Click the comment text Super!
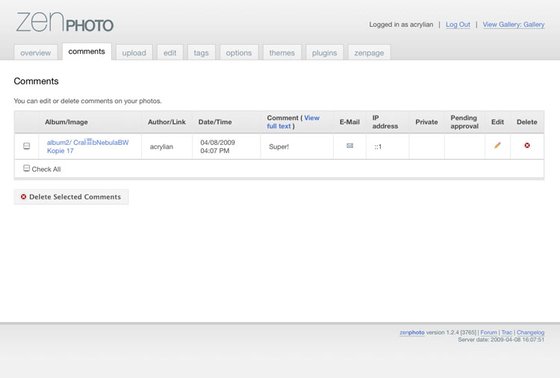Viewport: 560px width, 378px height. pos(279,146)
